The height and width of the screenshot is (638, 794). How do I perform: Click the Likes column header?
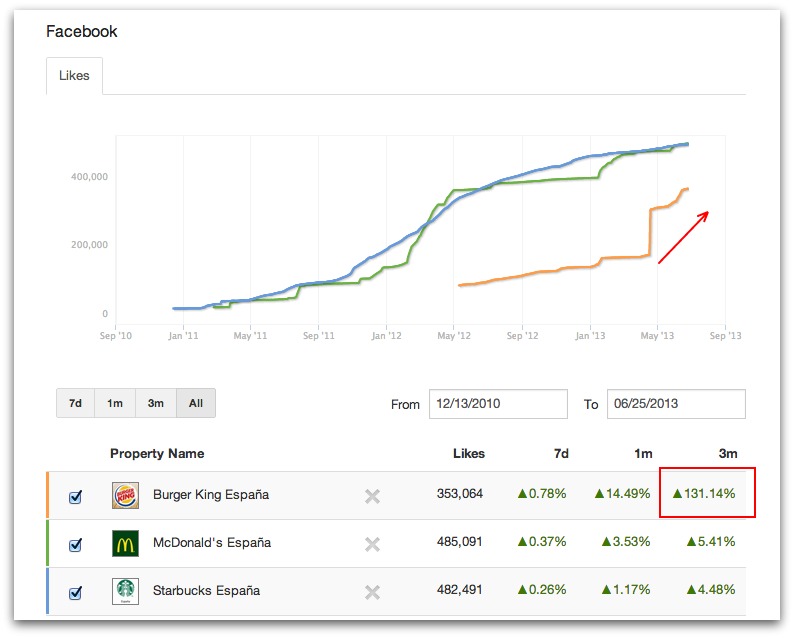coord(468,453)
